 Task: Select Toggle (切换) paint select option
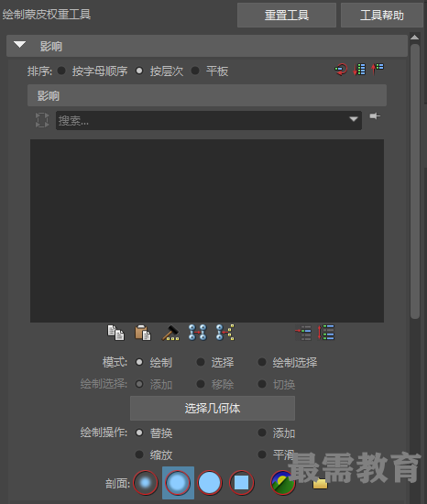(262, 384)
